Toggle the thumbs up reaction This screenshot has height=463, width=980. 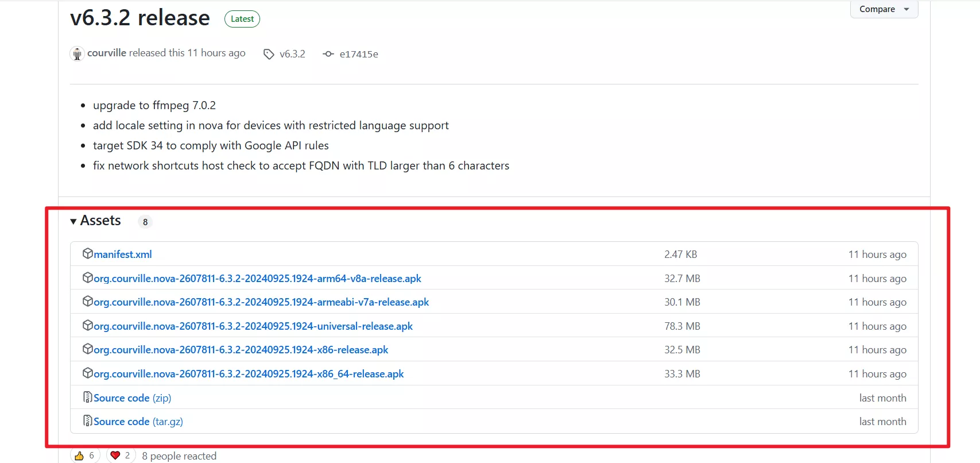click(85, 456)
